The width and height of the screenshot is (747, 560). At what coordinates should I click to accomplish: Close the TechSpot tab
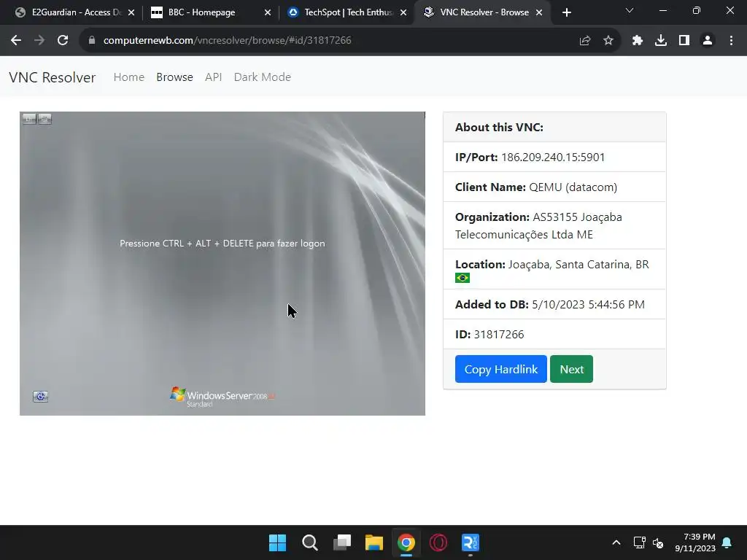[403, 12]
